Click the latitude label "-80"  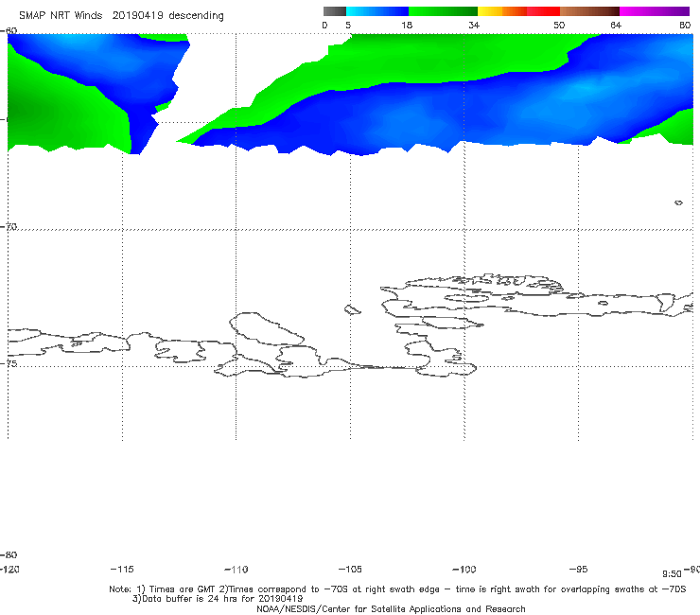9,554
